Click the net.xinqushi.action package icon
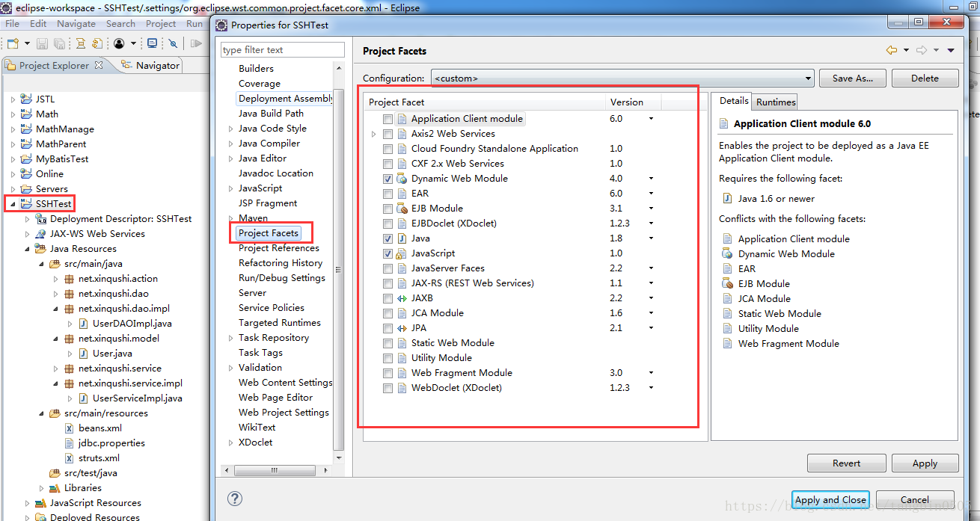 [70, 278]
